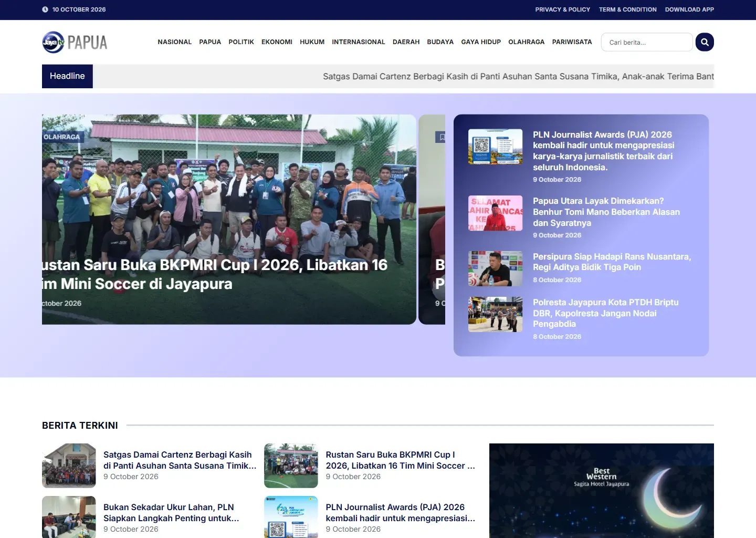The height and width of the screenshot is (538, 756).
Task: Click the Papua Utara article thumbnail
Action: [x=495, y=213]
